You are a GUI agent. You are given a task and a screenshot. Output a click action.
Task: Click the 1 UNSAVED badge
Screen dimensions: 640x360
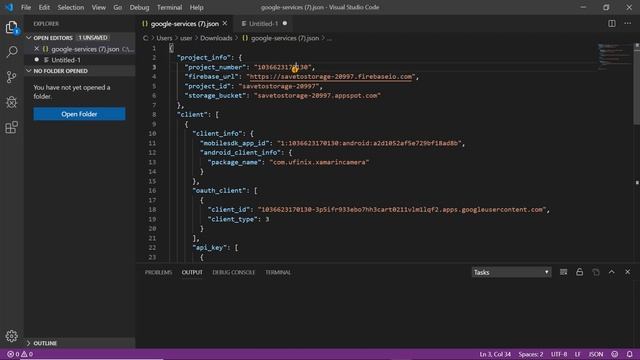coord(93,38)
